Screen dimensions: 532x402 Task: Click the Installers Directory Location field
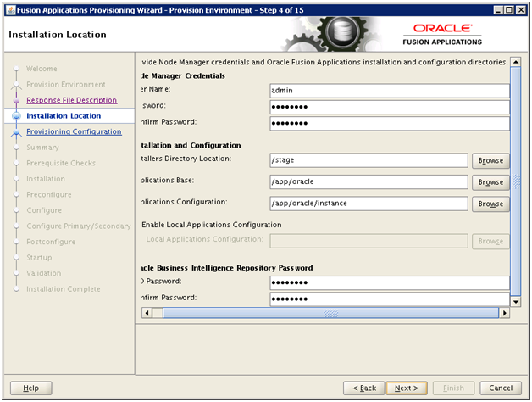[369, 160]
